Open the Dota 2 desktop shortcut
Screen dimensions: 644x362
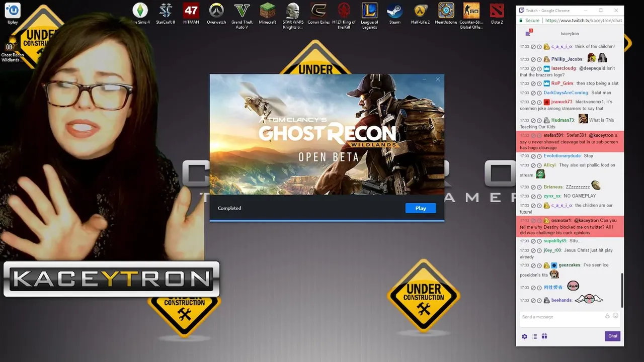[497, 14]
